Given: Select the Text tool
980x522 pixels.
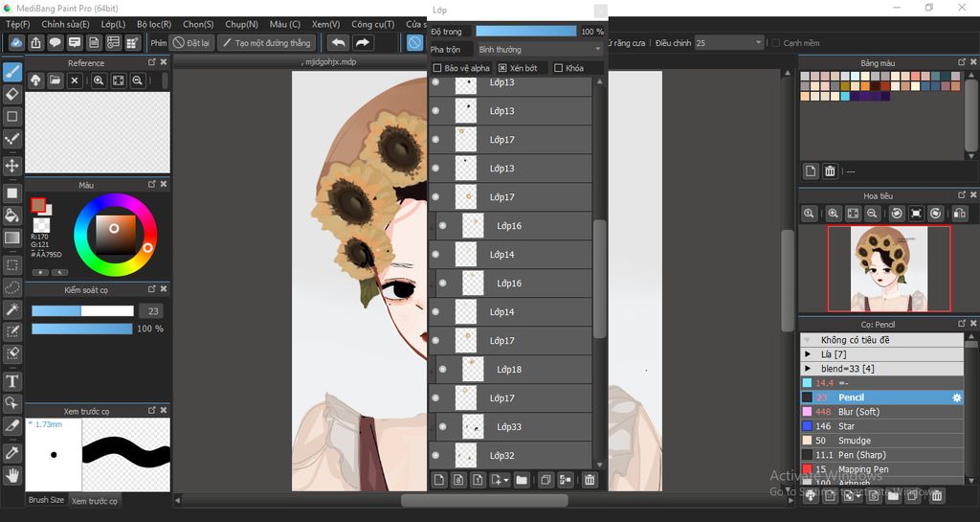Looking at the screenshot, I should tap(11, 381).
